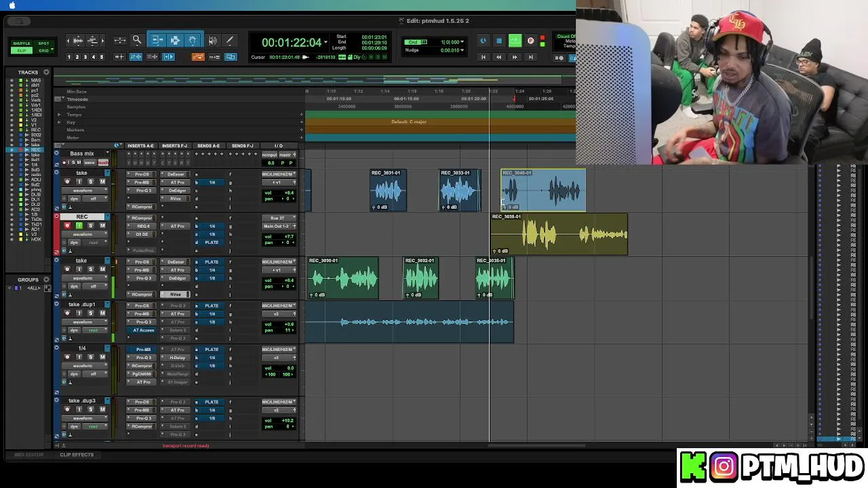Record-enable the REC track
Image resolution: width=868 pixels, height=488 pixels.
point(66,226)
